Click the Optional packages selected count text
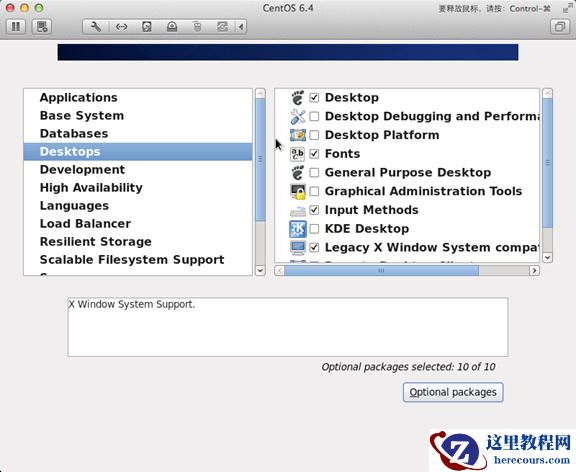The height and width of the screenshot is (472, 576). (408, 367)
